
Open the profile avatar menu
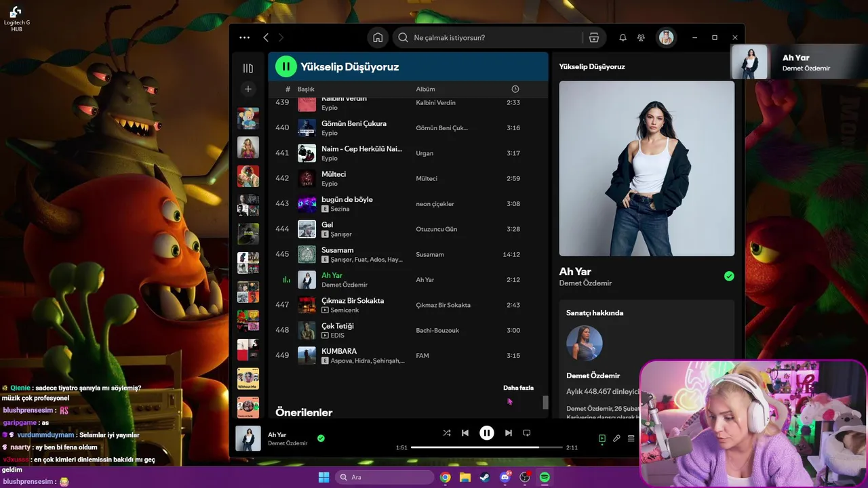(x=666, y=37)
